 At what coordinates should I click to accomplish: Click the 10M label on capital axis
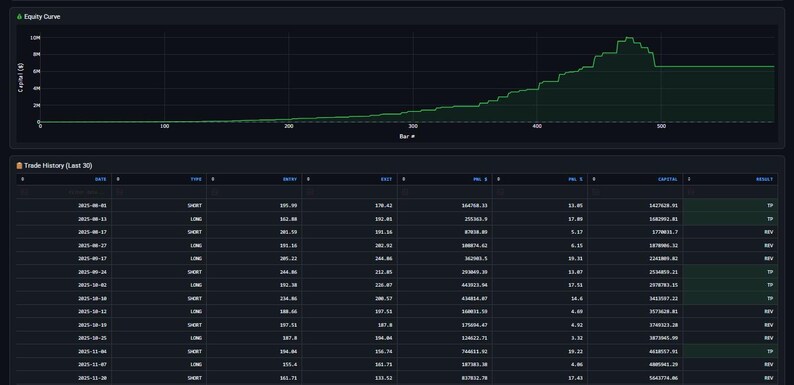[35, 37]
